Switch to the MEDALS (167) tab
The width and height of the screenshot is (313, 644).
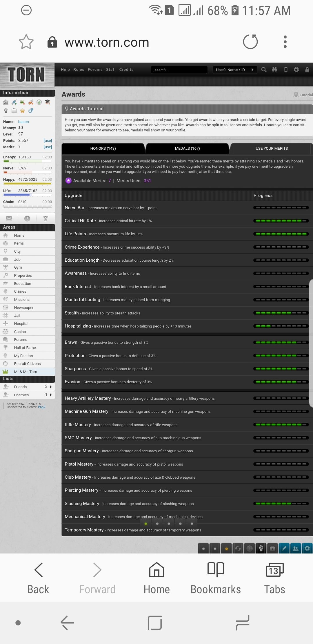coord(188,148)
